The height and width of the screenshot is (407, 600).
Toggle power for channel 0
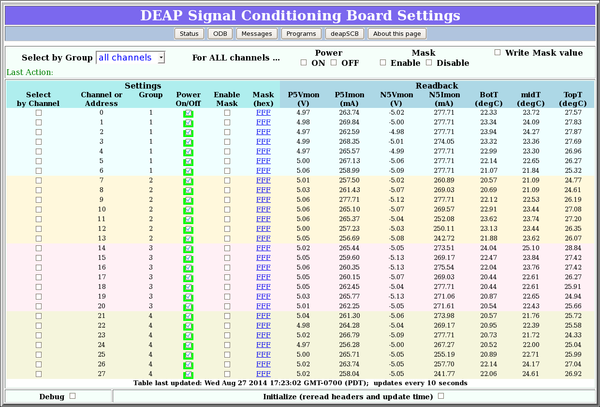pyautogui.click(x=188, y=113)
